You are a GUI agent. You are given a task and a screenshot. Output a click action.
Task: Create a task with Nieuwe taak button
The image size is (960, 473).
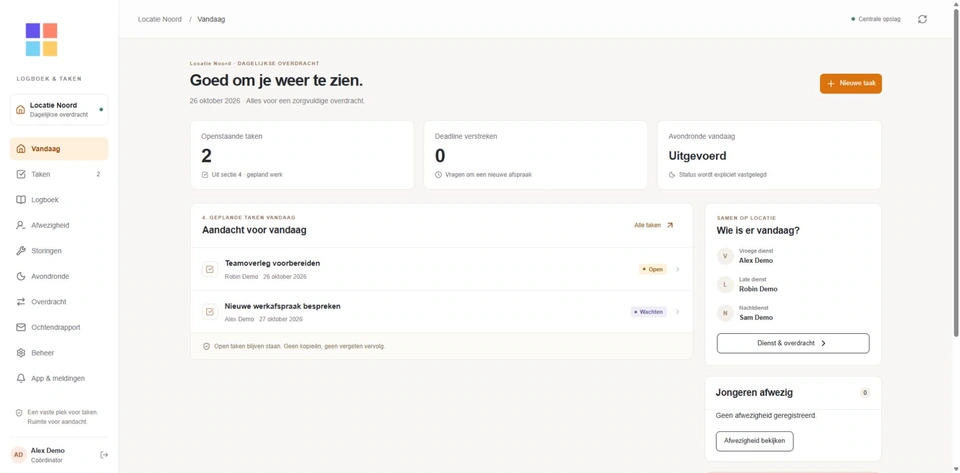[x=850, y=84]
